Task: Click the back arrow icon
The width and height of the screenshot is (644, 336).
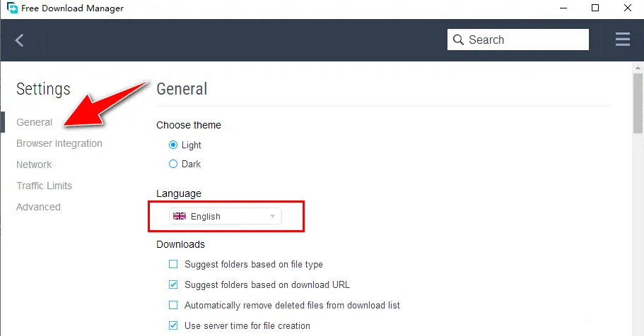Action: 20,40
